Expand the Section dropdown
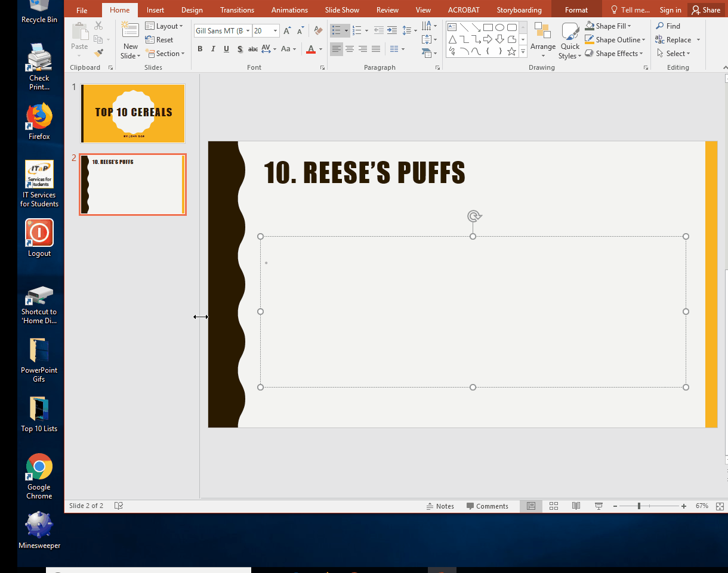Image resolution: width=728 pixels, height=573 pixels. click(x=165, y=54)
